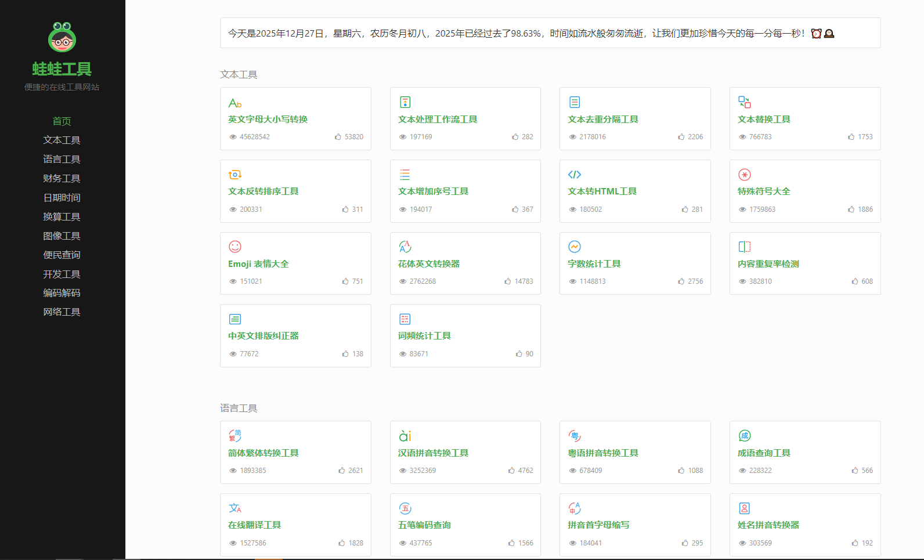
Task: Like the 文本处理工作流工具 via thumbs-up
Action: pos(515,137)
